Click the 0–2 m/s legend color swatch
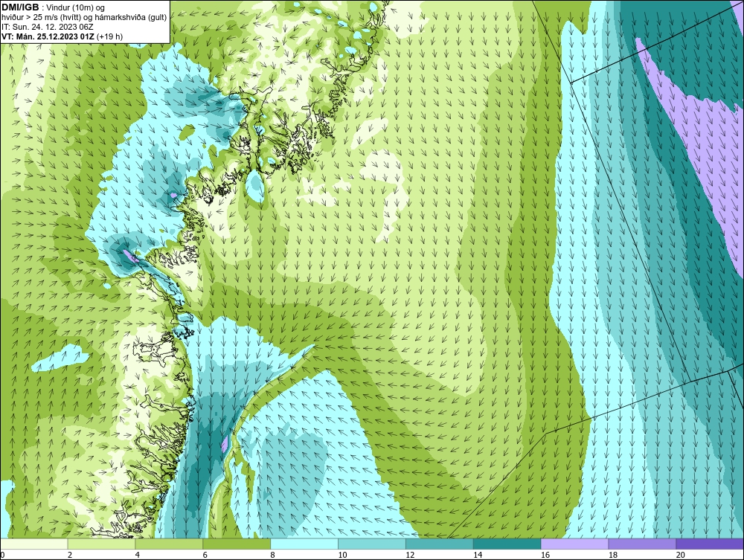 point(34,544)
